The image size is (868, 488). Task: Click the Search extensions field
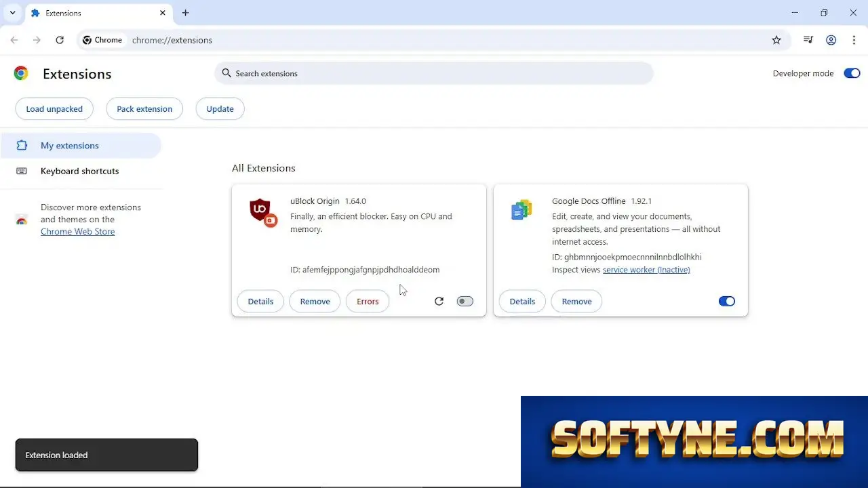tap(434, 73)
